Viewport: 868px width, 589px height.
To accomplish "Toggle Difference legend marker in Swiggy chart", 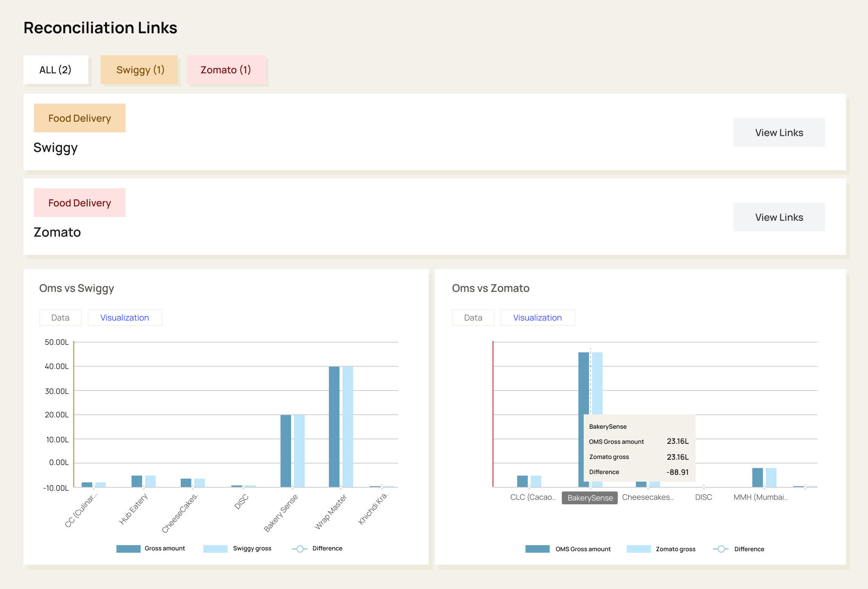I will (x=300, y=549).
